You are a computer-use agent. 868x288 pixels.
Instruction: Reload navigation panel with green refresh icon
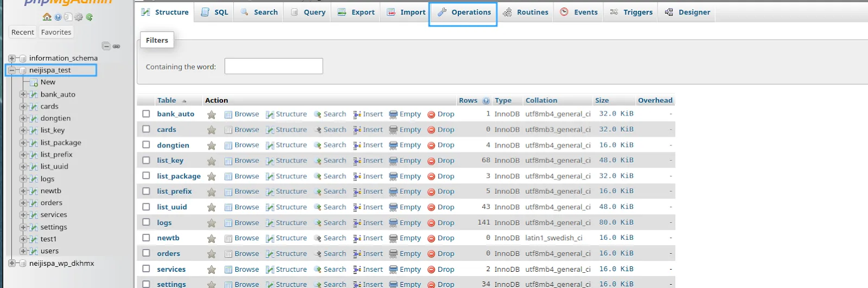coord(90,17)
